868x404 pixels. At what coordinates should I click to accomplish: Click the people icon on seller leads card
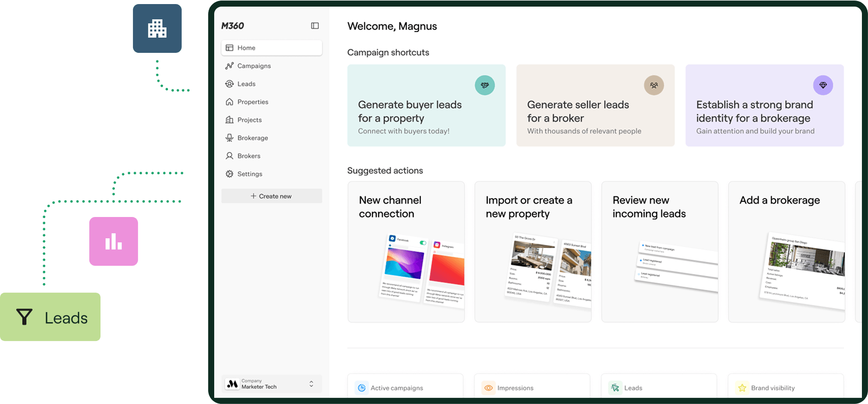pos(654,85)
